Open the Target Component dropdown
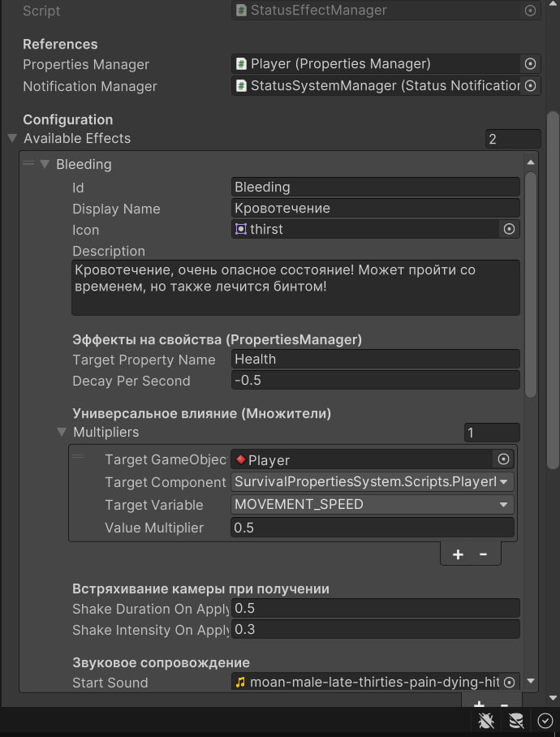The height and width of the screenshot is (737, 560). point(373,482)
